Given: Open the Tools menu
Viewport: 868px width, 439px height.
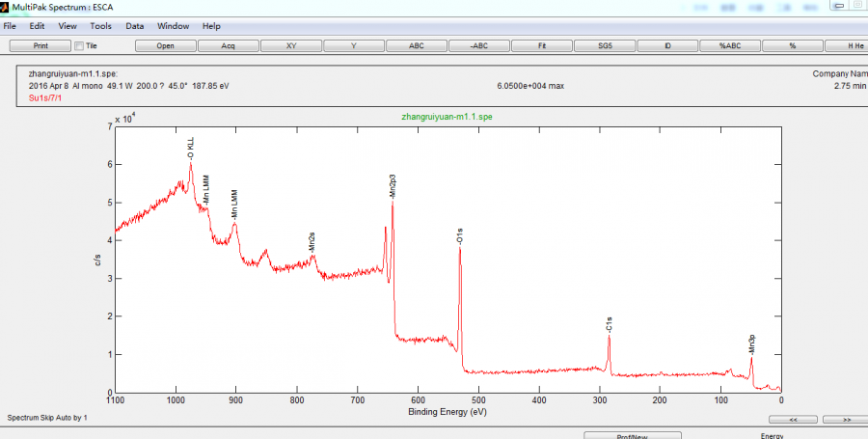Looking at the screenshot, I should (x=100, y=26).
